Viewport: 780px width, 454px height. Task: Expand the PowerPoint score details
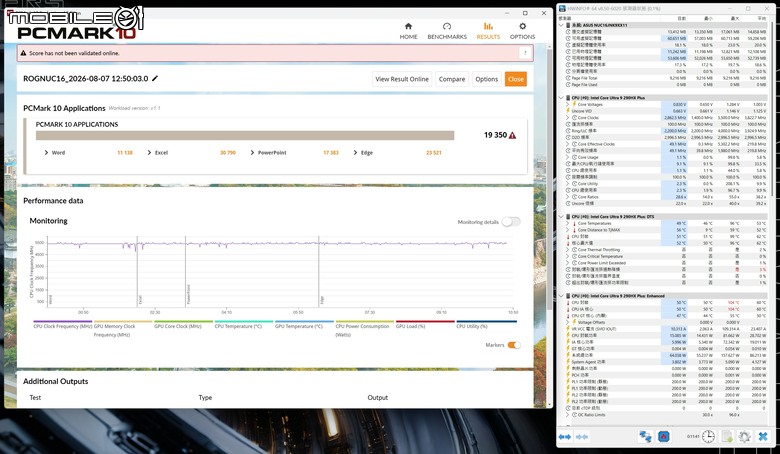252,153
